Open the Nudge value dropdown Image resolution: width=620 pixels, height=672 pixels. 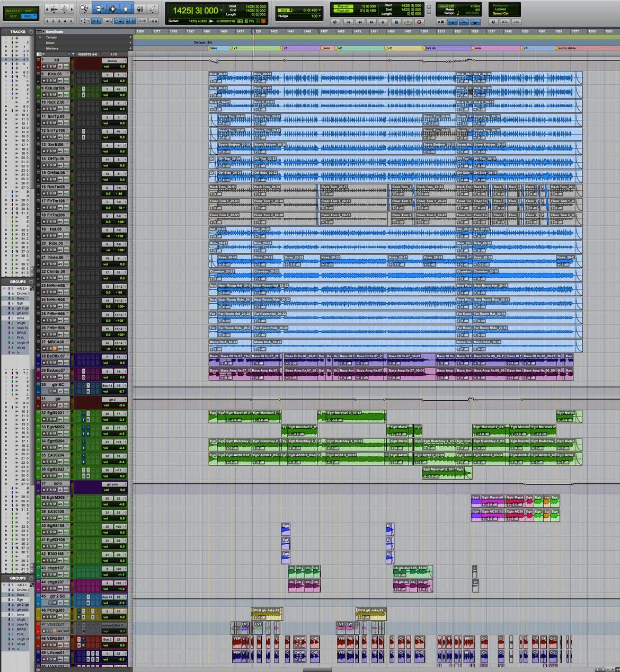click(x=320, y=16)
